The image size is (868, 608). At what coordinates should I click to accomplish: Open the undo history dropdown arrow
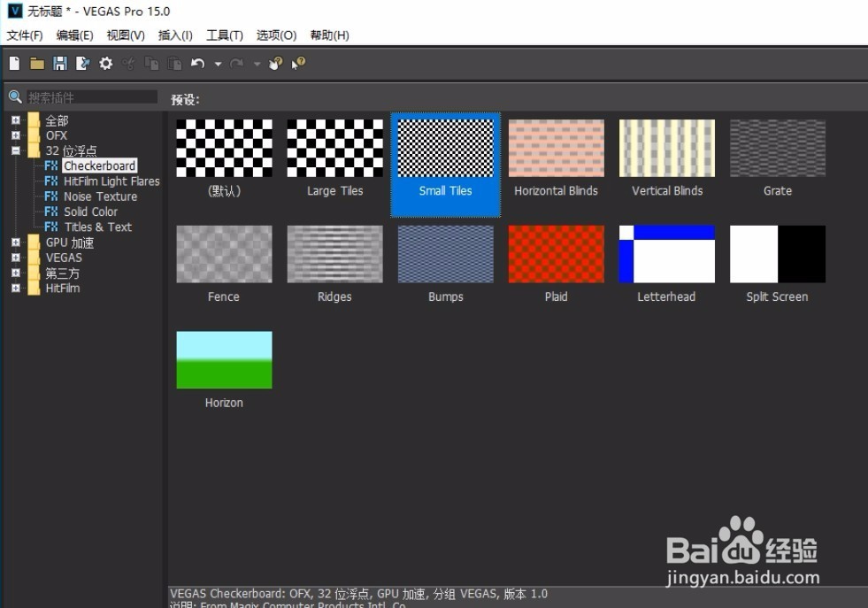point(219,65)
